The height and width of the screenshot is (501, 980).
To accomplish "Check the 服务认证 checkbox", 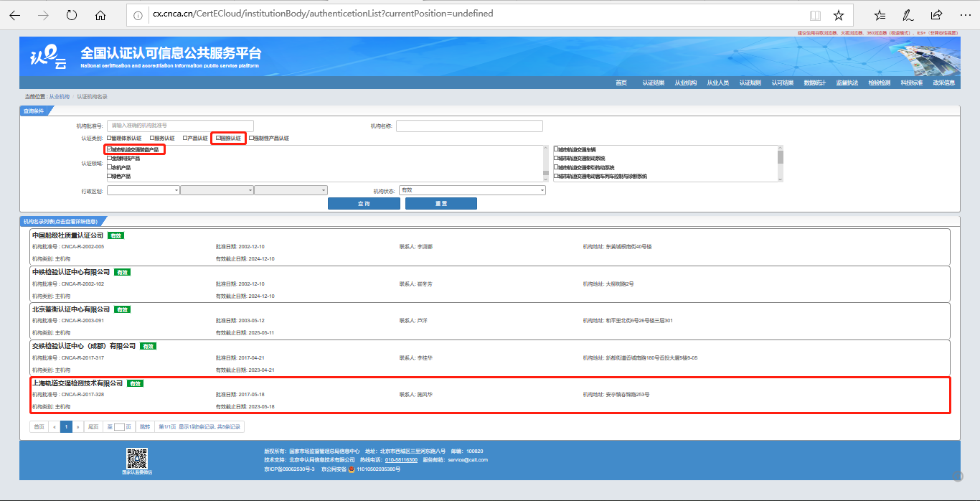I will (x=151, y=138).
